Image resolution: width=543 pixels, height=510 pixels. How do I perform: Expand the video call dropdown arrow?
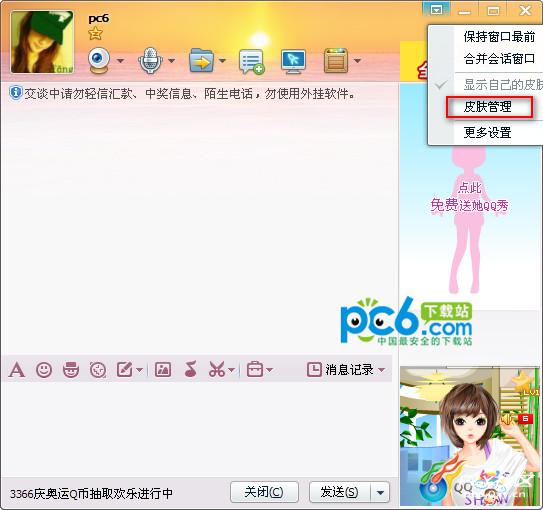[x=120, y=61]
